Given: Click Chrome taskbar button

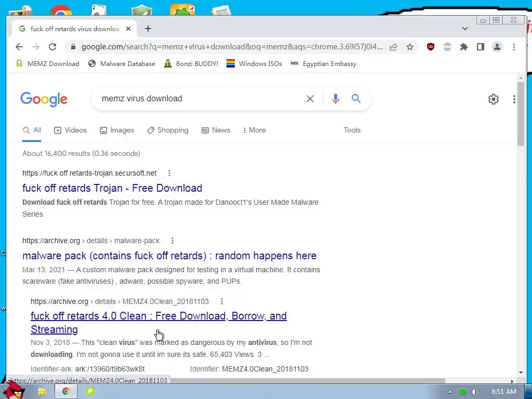Looking at the screenshot, I should (66, 392).
